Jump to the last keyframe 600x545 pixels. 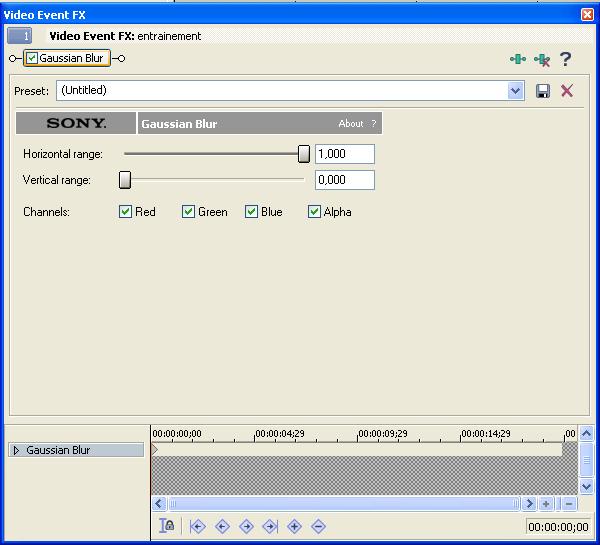[270, 527]
